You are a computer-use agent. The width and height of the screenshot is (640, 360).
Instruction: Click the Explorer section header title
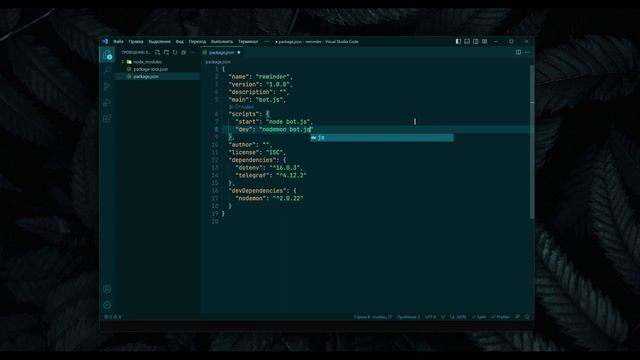[x=136, y=52]
